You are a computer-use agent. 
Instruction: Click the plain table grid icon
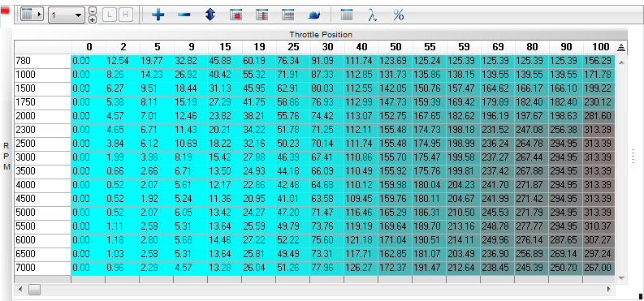(347, 15)
